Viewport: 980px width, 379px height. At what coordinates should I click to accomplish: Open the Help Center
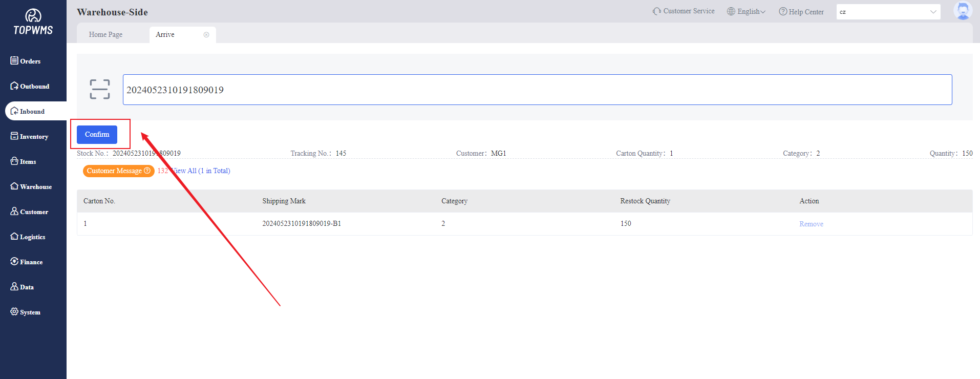(801, 12)
